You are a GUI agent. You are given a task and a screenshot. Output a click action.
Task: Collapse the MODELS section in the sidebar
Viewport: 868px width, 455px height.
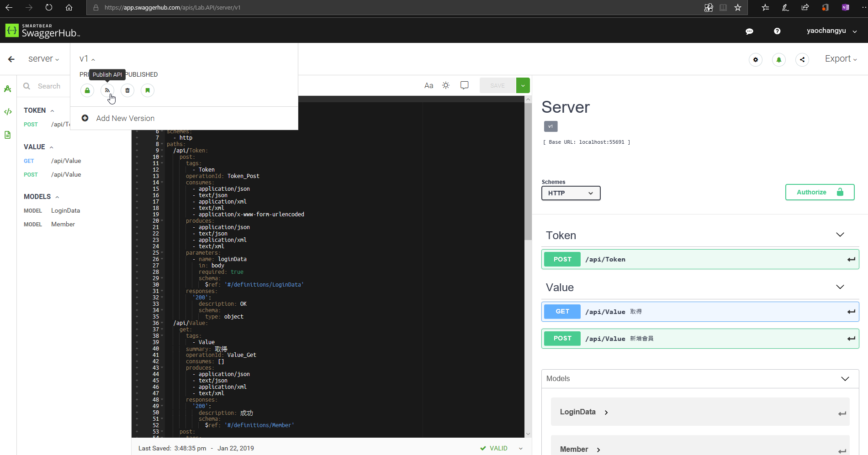tap(57, 196)
